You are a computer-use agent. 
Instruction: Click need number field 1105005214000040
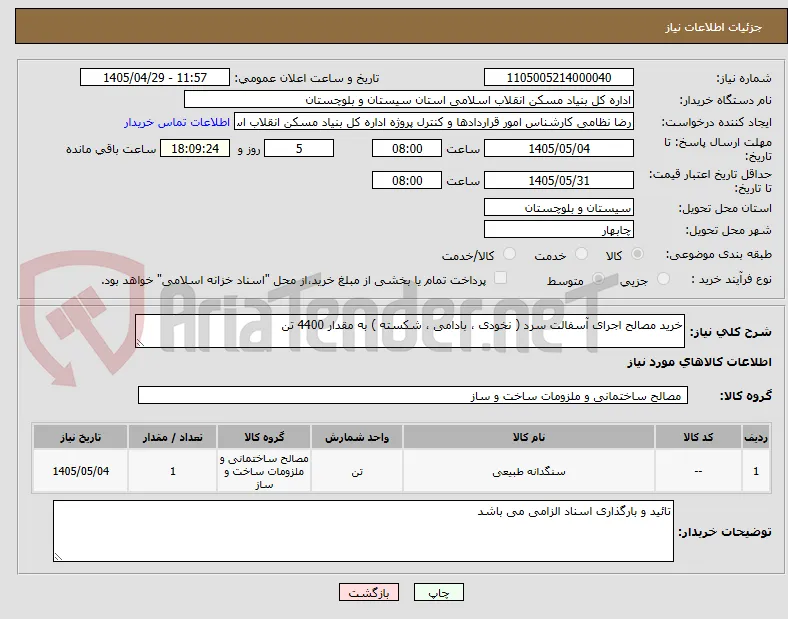pos(559,77)
